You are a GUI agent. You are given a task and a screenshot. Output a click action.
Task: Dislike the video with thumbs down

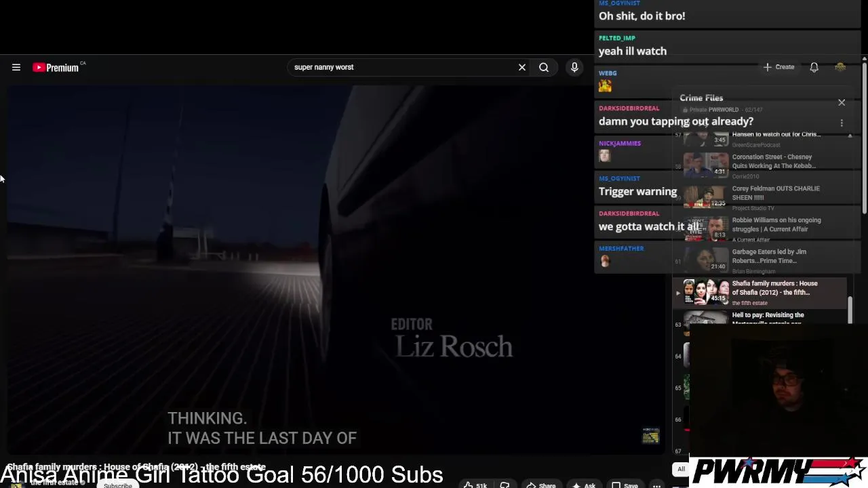coord(505,485)
